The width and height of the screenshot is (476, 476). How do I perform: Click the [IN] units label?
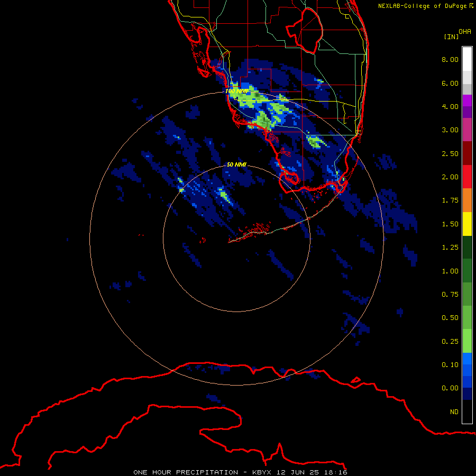[x=451, y=36]
